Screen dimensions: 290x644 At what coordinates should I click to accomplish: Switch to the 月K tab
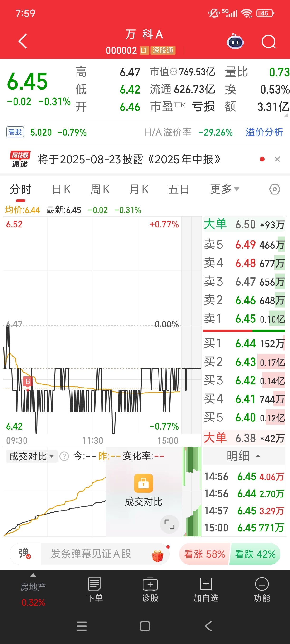click(x=139, y=189)
